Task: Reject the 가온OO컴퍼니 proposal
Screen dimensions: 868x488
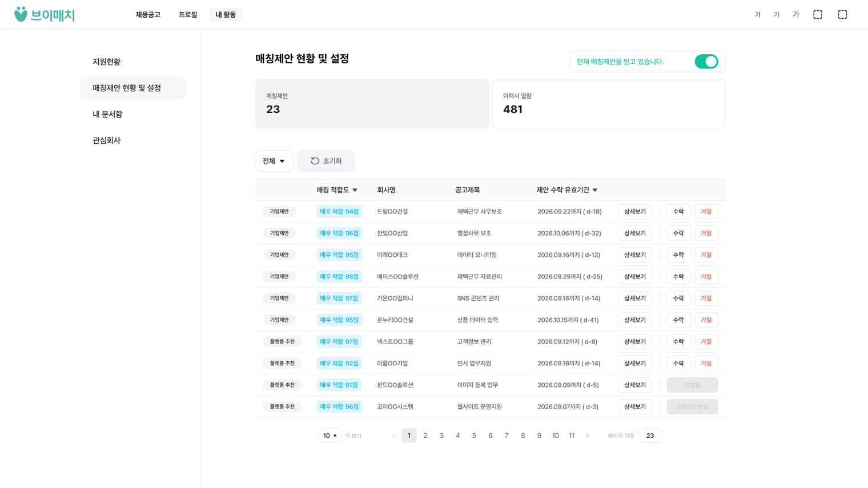Action: coord(706,299)
